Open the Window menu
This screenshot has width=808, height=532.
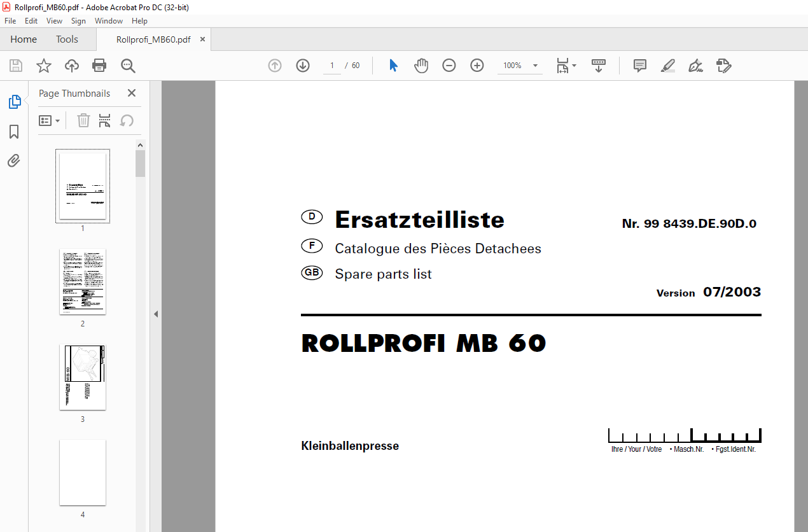click(109, 21)
